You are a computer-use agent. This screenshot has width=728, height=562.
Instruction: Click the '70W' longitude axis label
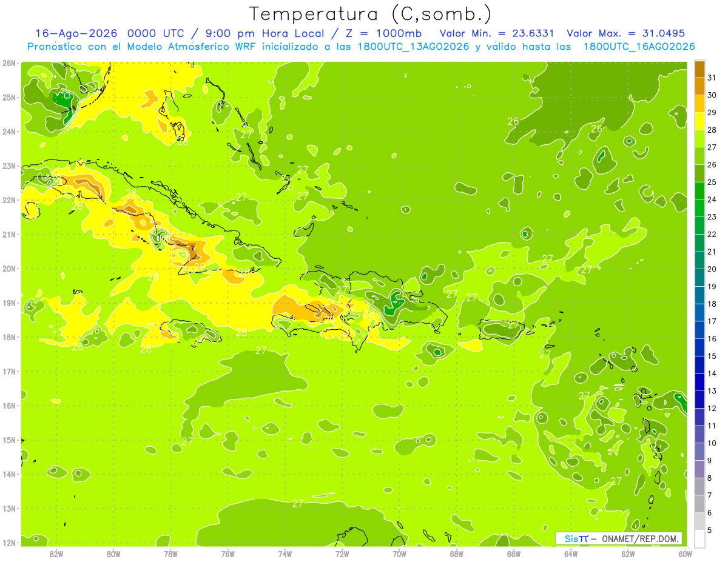[399, 554]
